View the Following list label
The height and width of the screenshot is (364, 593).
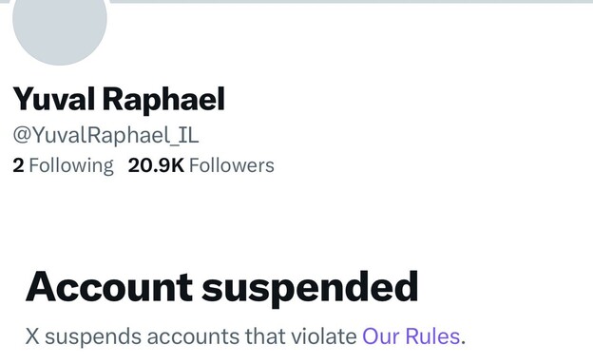pyautogui.click(x=71, y=166)
